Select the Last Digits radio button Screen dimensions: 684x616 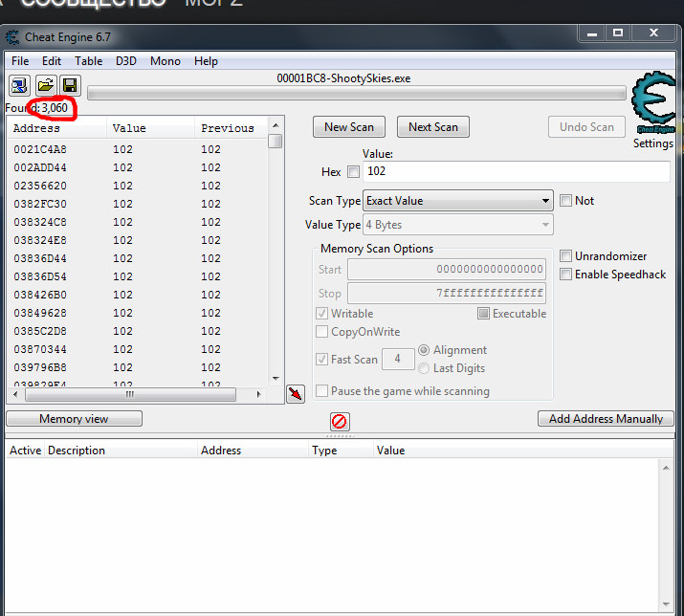tap(424, 368)
